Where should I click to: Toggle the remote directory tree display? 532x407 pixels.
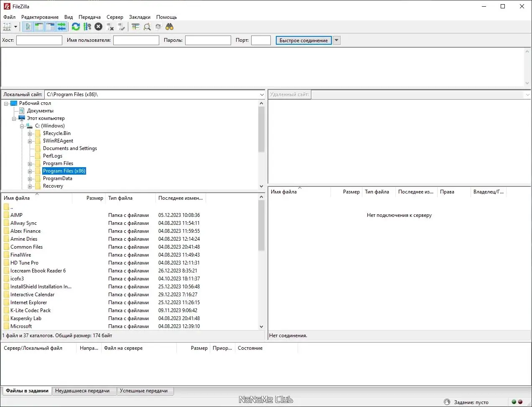tap(50, 27)
